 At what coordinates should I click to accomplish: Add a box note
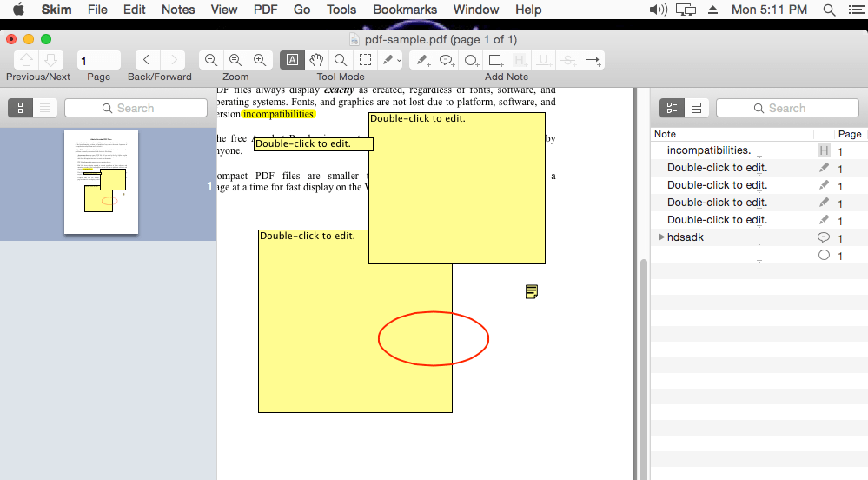click(495, 60)
